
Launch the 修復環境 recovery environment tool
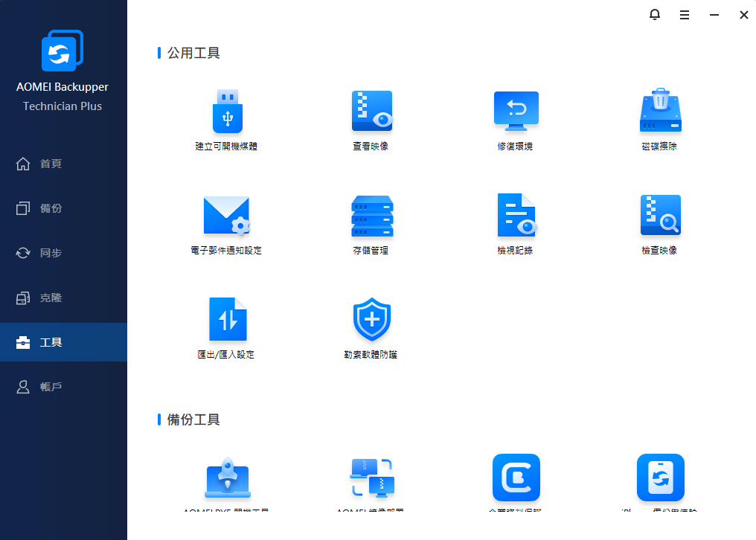516,120
